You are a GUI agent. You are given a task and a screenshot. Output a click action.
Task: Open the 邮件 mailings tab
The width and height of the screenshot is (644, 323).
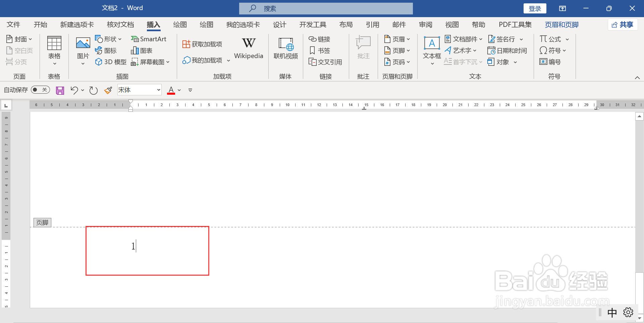399,25
